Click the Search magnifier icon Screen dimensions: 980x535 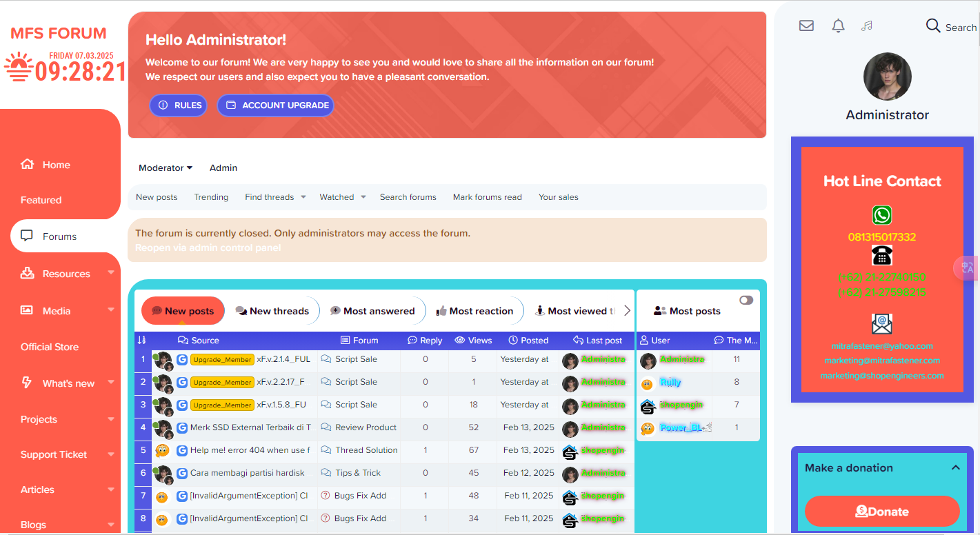[x=933, y=26]
